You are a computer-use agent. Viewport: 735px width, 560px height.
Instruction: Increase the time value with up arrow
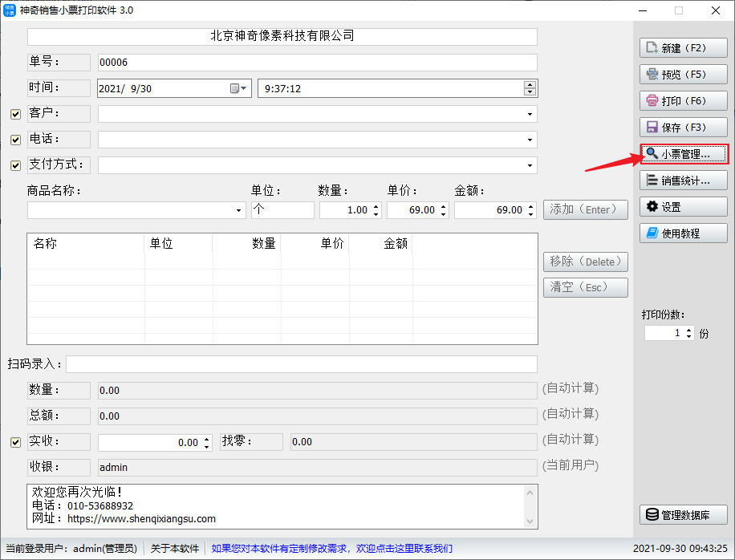click(x=530, y=85)
